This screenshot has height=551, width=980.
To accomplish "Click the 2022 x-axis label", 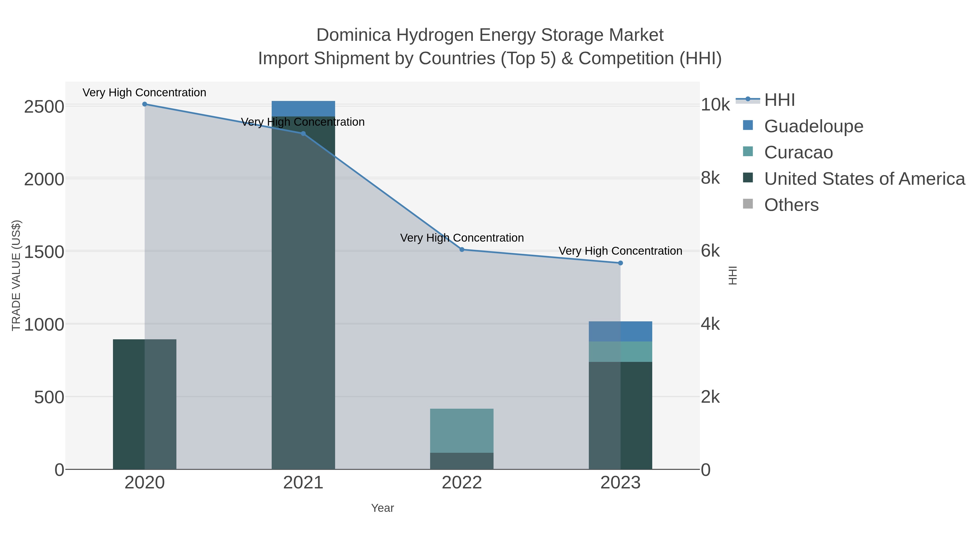I will click(462, 483).
